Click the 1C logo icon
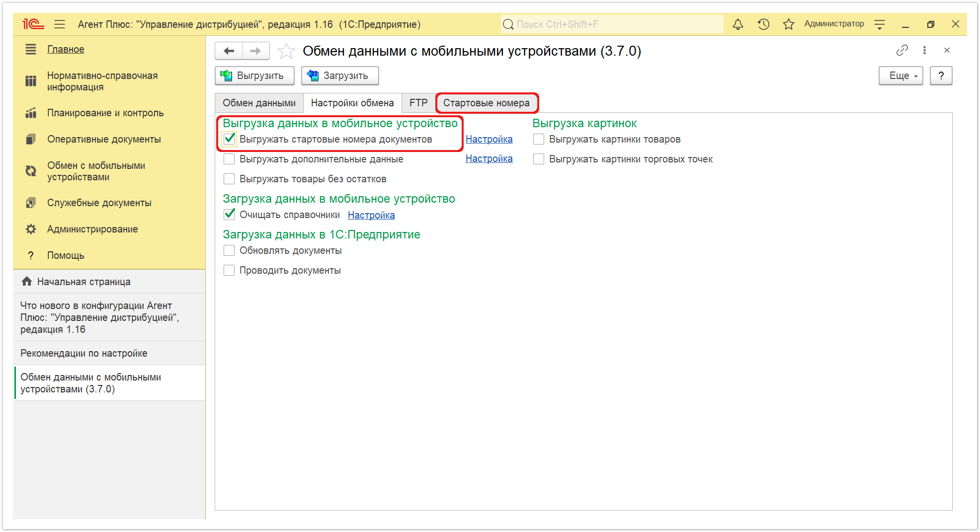The width and height of the screenshot is (980, 532). [x=33, y=24]
